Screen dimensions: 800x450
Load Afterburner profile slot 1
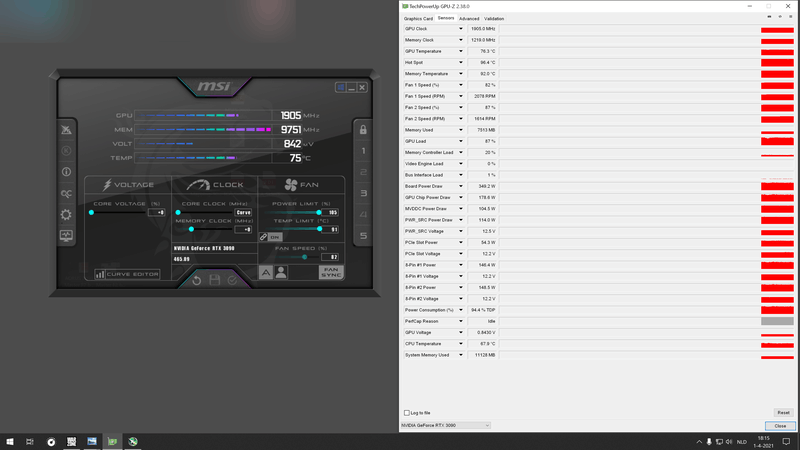[363, 151]
